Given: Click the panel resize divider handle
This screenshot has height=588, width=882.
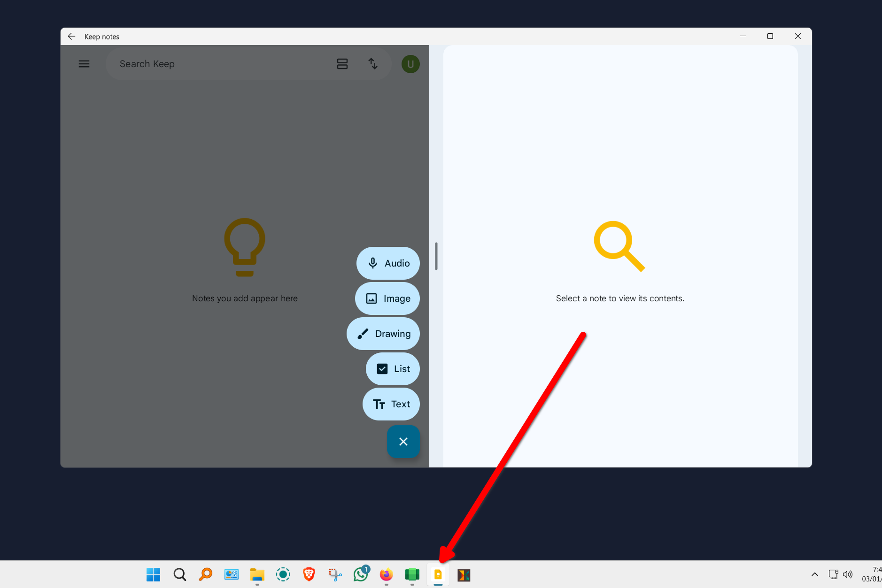Looking at the screenshot, I should pos(436,256).
